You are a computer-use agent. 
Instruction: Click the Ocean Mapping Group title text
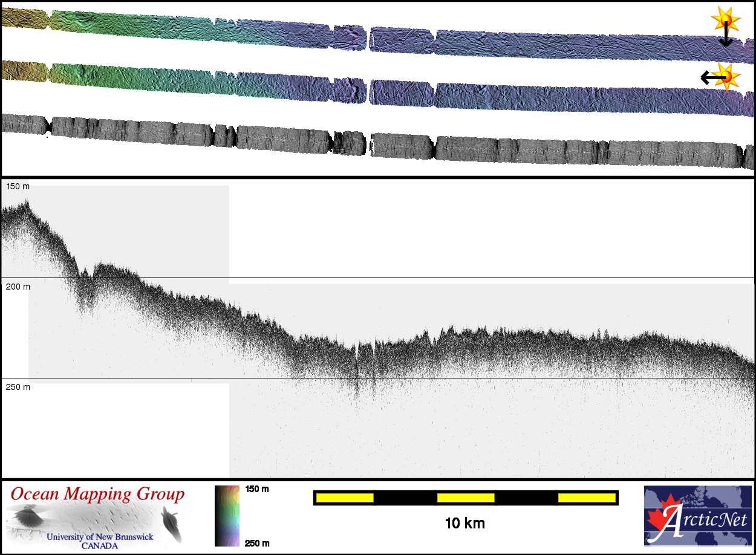point(97,494)
